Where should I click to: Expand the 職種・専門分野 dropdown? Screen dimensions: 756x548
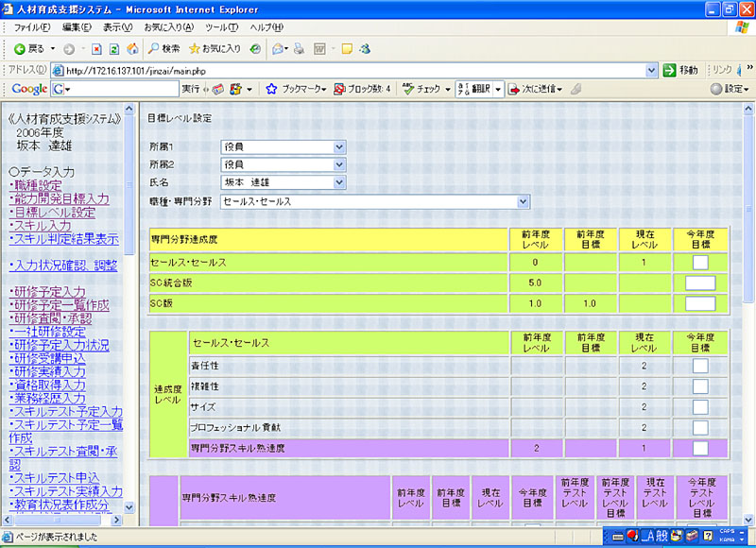click(523, 201)
